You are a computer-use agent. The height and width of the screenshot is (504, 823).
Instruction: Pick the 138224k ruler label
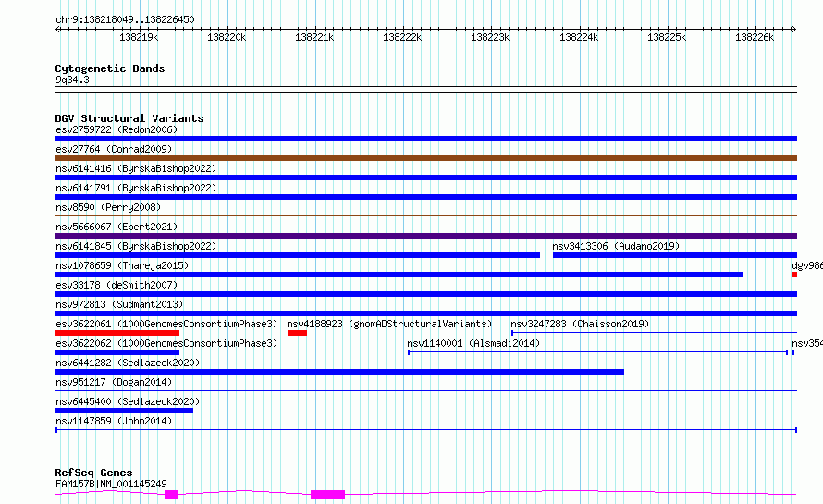pyautogui.click(x=578, y=37)
